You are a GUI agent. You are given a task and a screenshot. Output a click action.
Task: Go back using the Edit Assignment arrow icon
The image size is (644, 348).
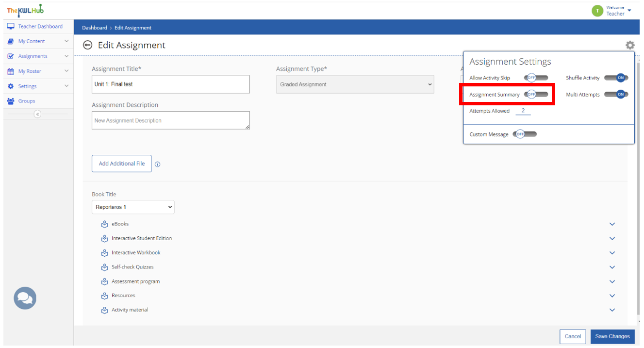point(87,45)
